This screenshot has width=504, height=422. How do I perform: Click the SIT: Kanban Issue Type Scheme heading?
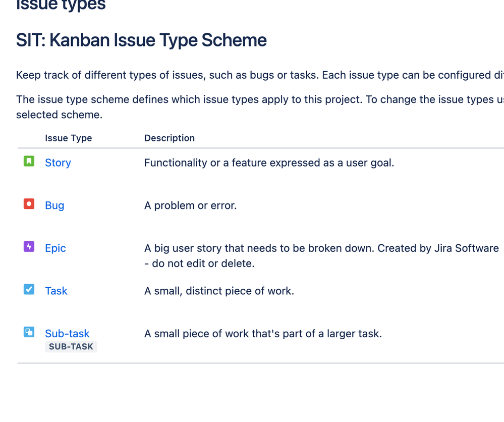141,40
